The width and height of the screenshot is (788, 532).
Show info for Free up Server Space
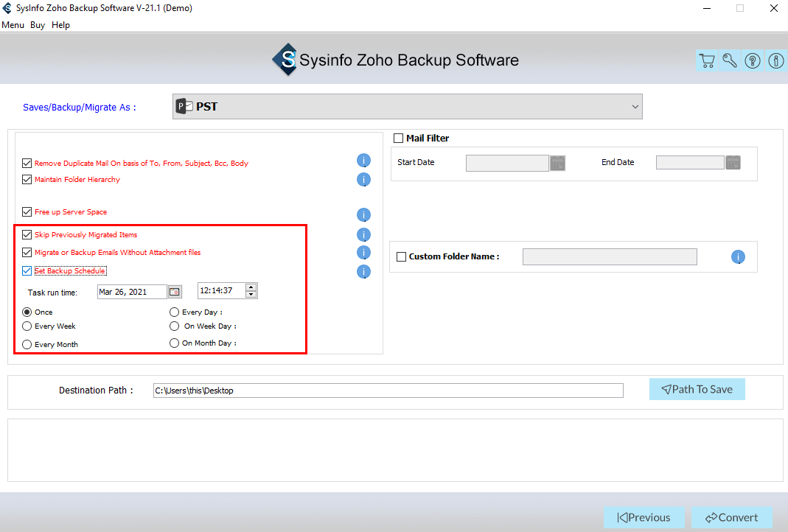tap(364, 215)
